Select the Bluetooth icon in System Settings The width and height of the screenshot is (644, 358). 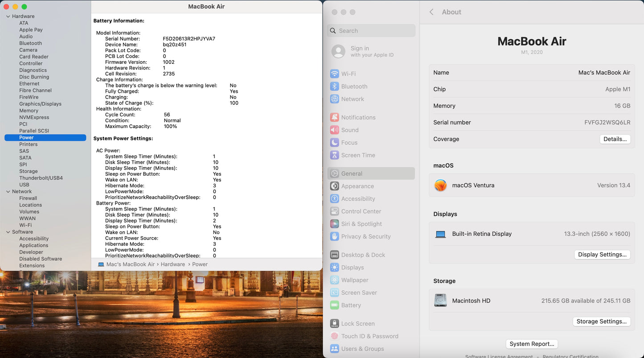tap(334, 86)
